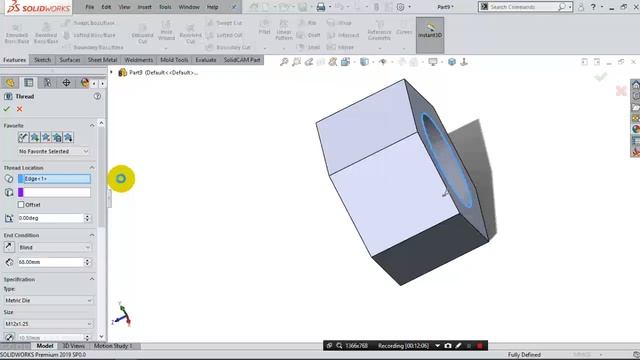The width and height of the screenshot is (640, 360).
Task: Switch to the Sheet Metal tab
Action: 102,60
